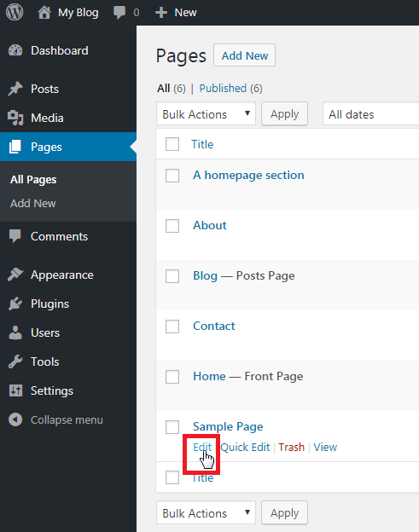The width and height of the screenshot is (419, 532).
Task: Select Add New under Pages submenu
Action: point(33,203)
